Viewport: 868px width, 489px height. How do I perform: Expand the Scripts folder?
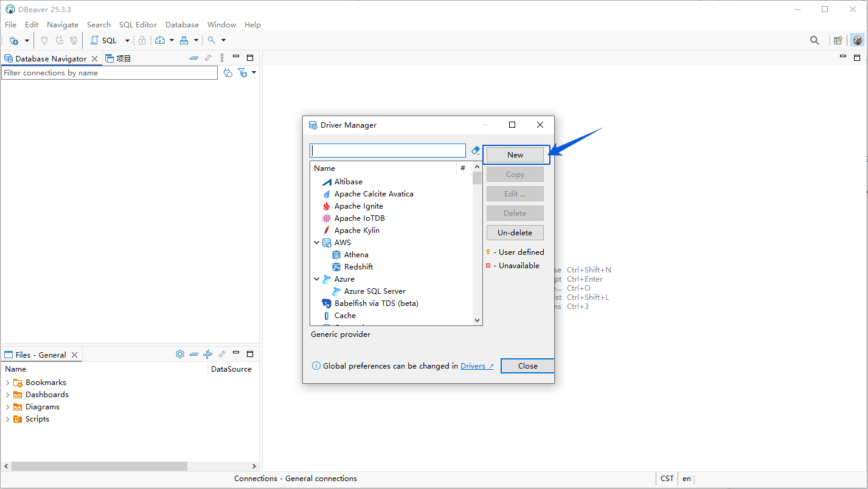(7, 419)
